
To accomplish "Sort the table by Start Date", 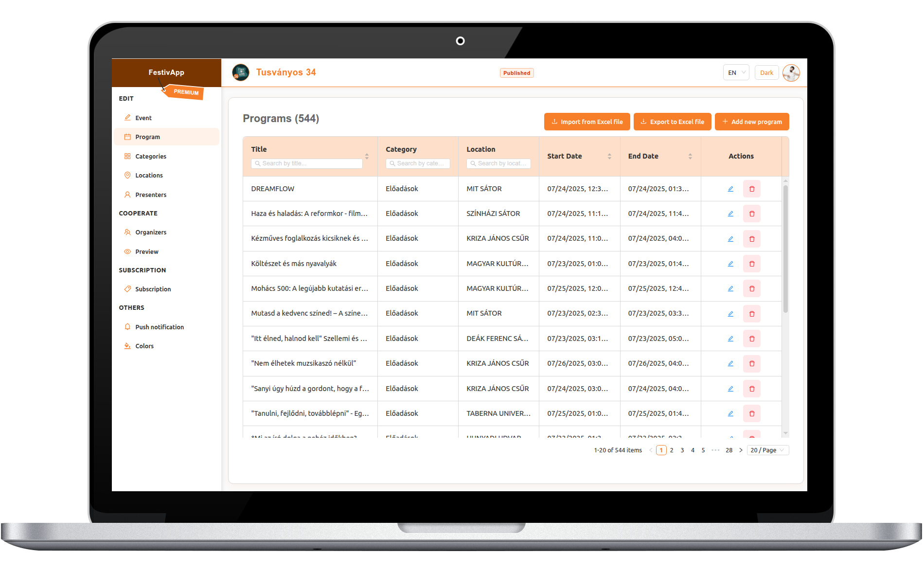I will point(609,156).
